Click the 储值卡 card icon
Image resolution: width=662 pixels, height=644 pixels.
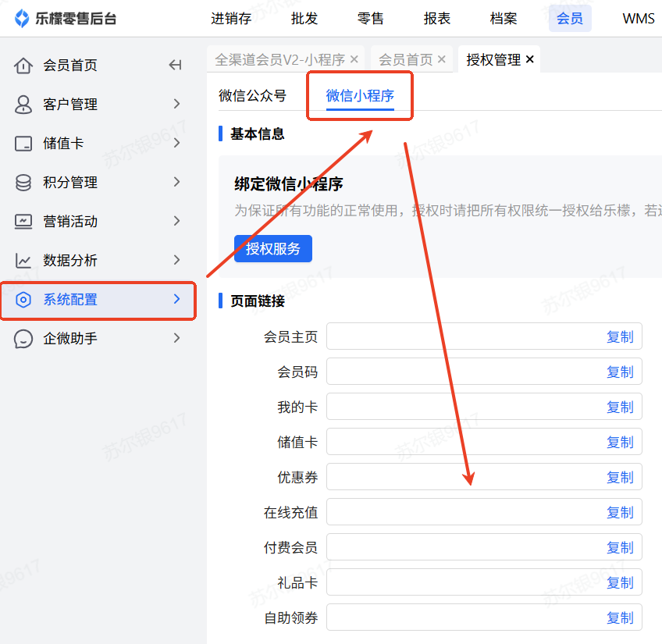coord(23,144)
